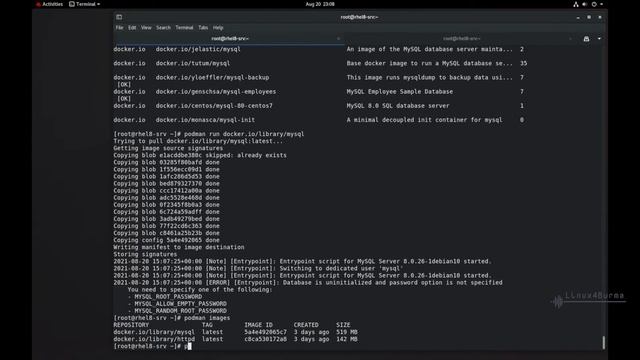Close the first terminal tab
Screen dimensions: 640x360
pyautogui.click(x=338, y=39)
